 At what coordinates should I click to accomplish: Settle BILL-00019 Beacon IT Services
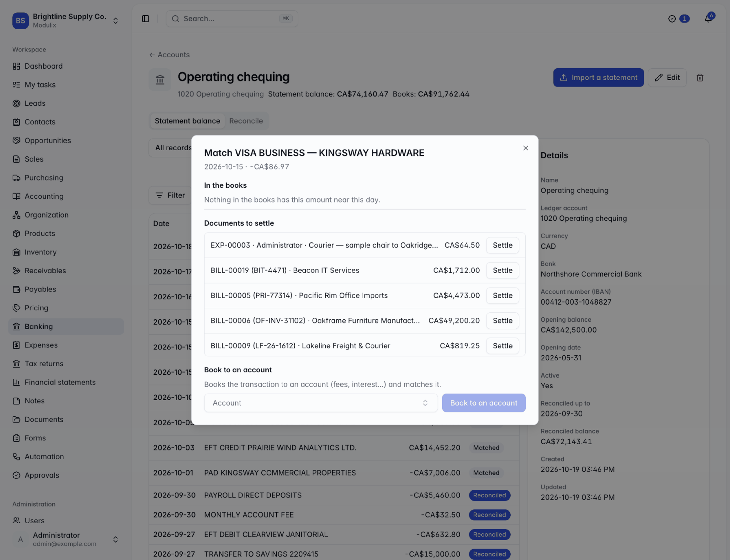(x=502, y=270)
